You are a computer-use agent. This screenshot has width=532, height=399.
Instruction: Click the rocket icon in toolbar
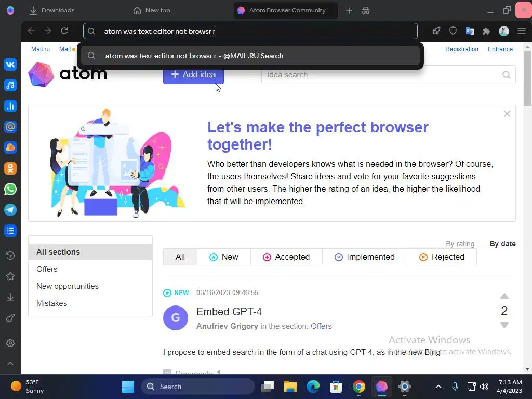(x=436, y=31)
